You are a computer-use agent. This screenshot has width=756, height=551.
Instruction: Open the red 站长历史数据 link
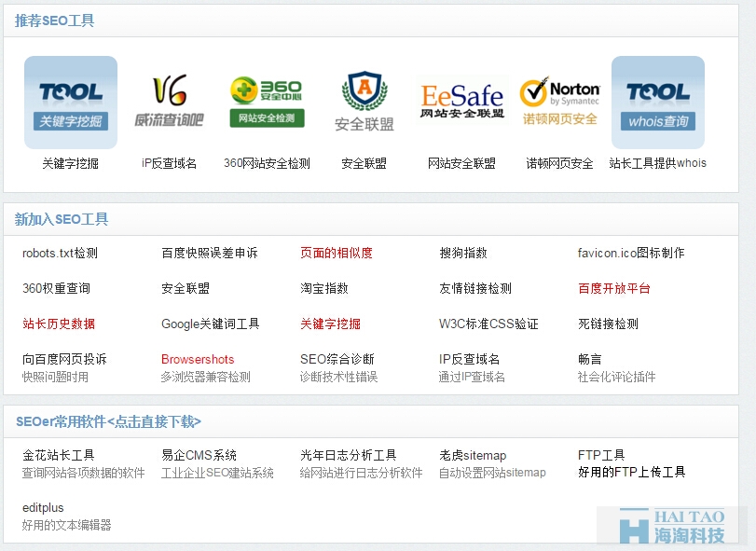[59, 324]
